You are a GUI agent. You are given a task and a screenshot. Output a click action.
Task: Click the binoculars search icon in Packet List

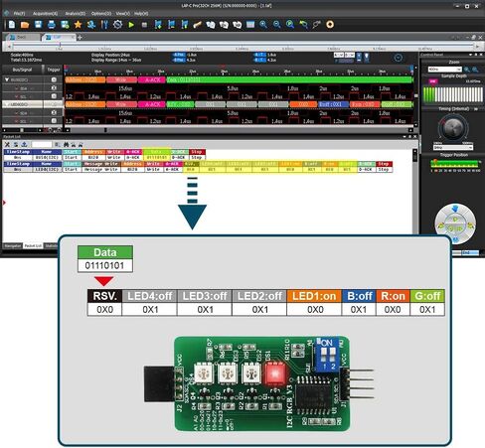66,144
